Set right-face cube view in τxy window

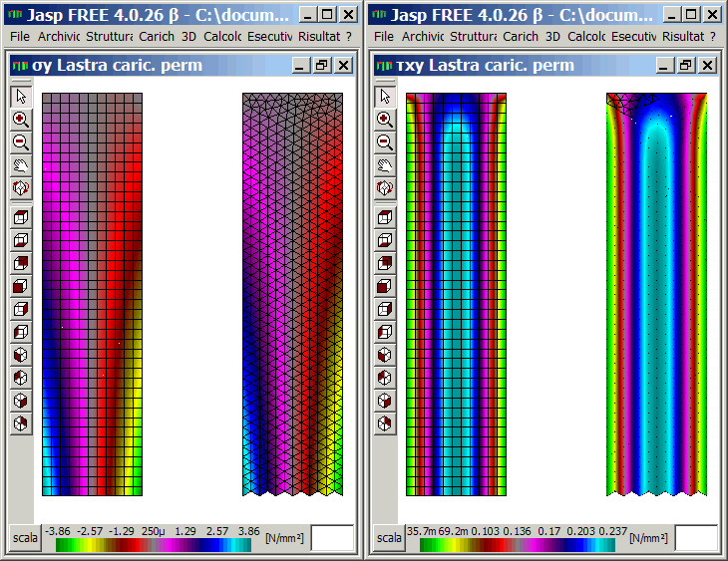point(385,309)
